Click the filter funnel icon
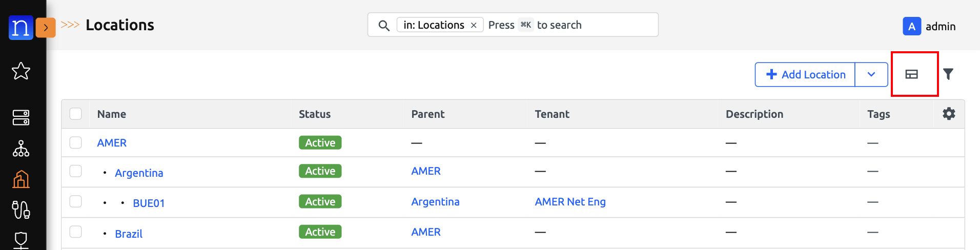The image size is (980, 250). pyautogui.click(x=948, y=74)
